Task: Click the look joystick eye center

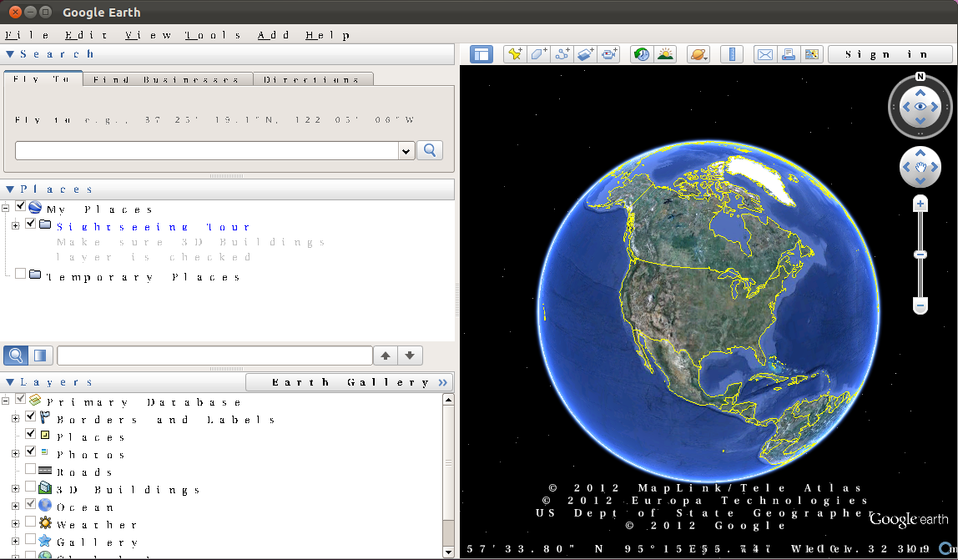Action: pyautogui.click(x=920, y=106)
